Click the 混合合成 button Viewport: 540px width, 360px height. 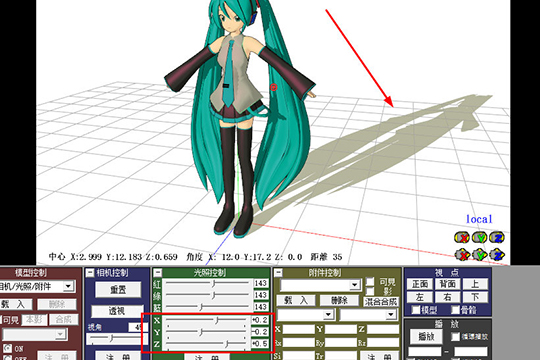(381, 302)
